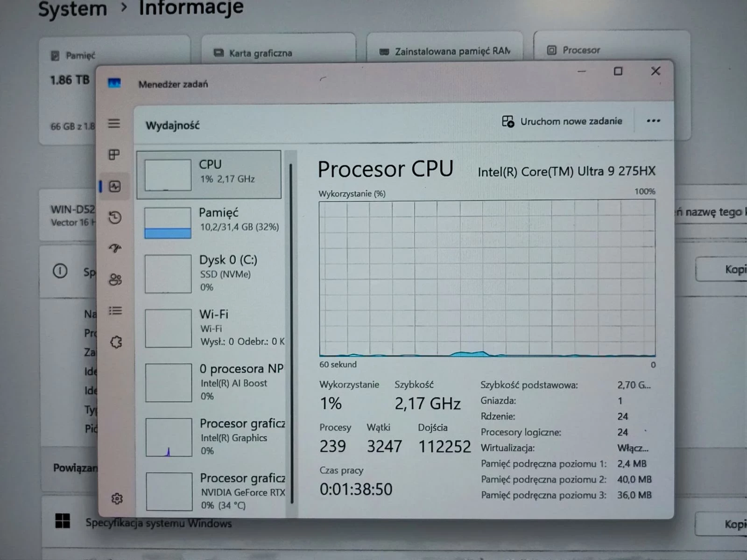Maximize the Menedżer zadań window

pos(618,71)
